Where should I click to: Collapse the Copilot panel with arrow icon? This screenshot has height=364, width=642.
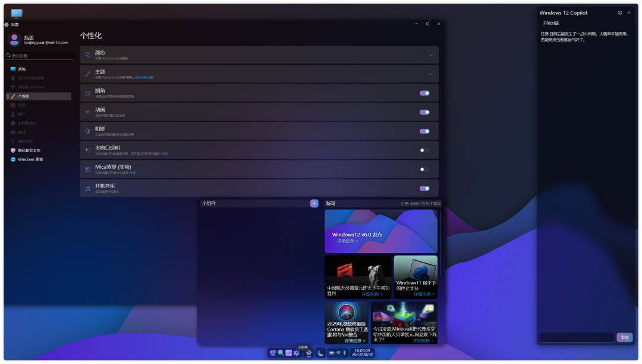[628, 12]
